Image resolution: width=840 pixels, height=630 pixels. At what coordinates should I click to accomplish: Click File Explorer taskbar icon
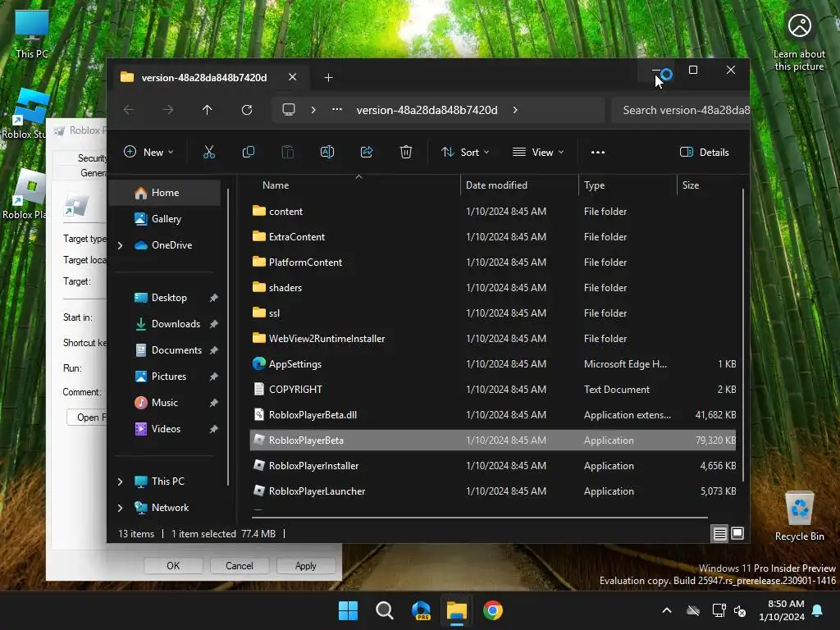[457, 610]
